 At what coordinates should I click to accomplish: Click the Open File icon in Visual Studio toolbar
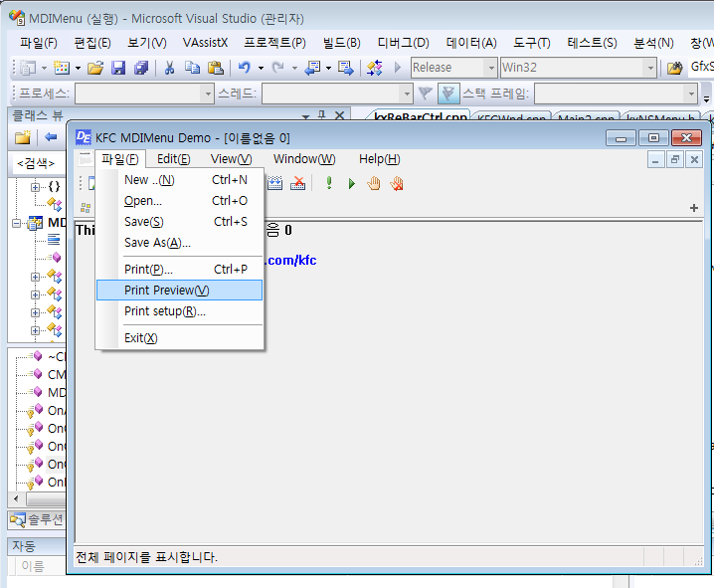(x=95, y=68)
